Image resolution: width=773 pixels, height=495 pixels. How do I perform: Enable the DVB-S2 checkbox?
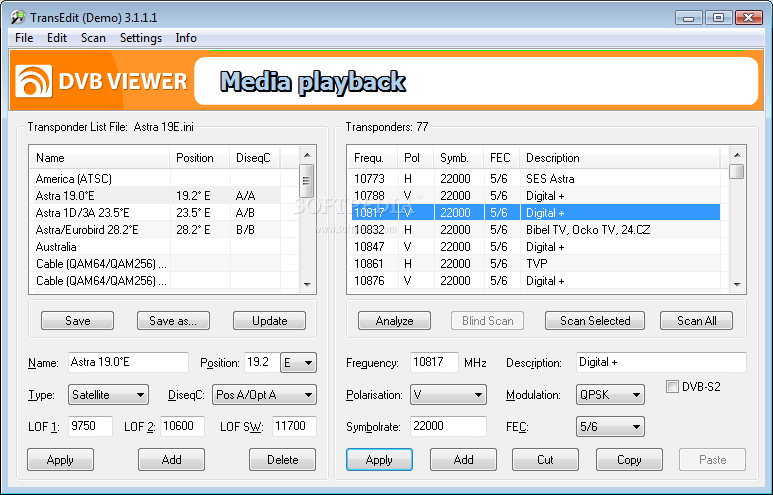click(672, 387)
